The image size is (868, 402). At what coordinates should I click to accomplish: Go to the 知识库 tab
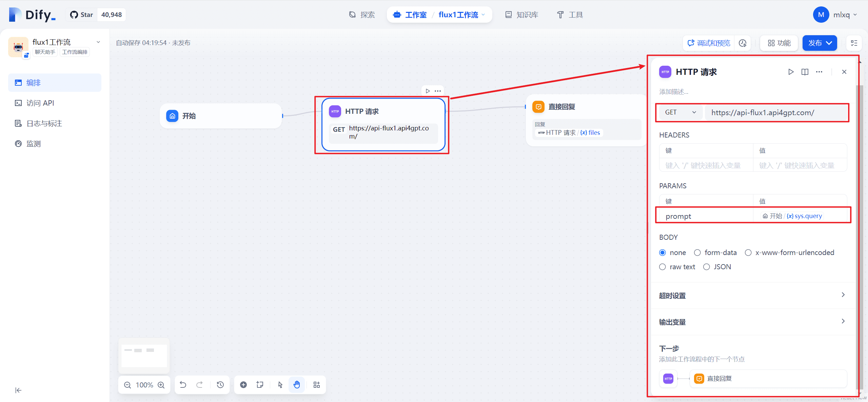(522, 15)
